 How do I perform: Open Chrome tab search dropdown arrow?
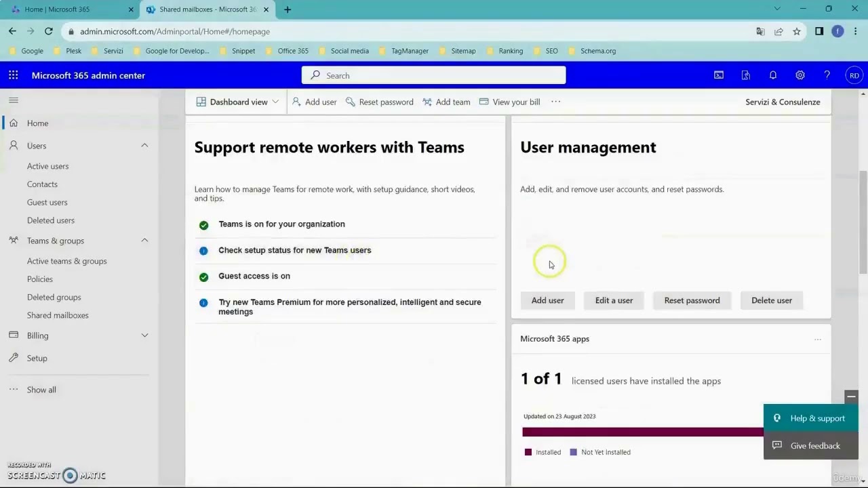coord(777,9)
